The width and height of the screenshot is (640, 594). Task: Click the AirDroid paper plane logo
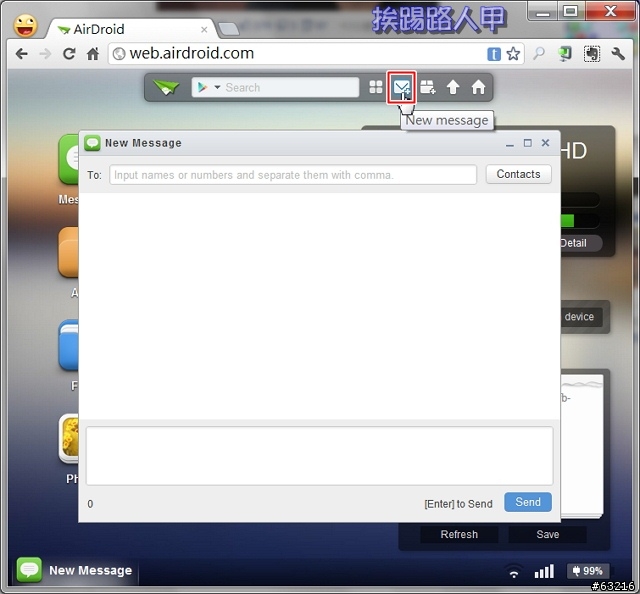(166, 87)
